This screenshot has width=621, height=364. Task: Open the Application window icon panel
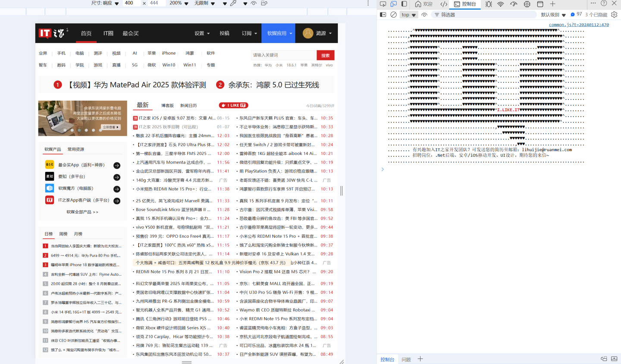(540, 4)
